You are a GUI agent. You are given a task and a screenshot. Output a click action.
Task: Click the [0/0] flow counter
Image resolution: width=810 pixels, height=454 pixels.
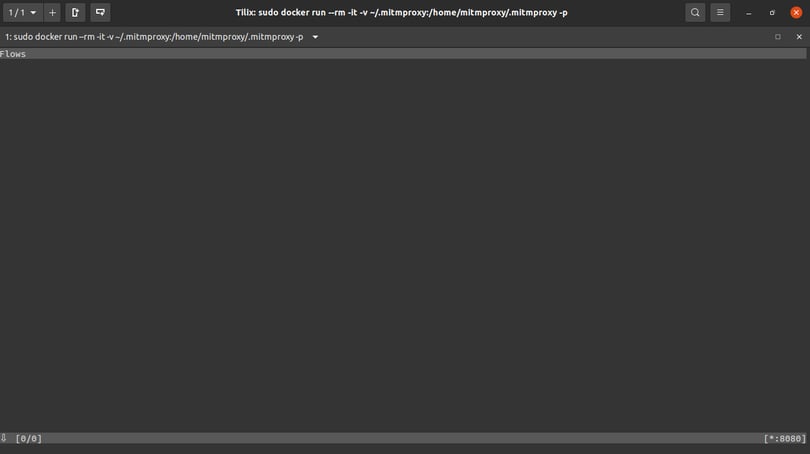click(28, 439)
